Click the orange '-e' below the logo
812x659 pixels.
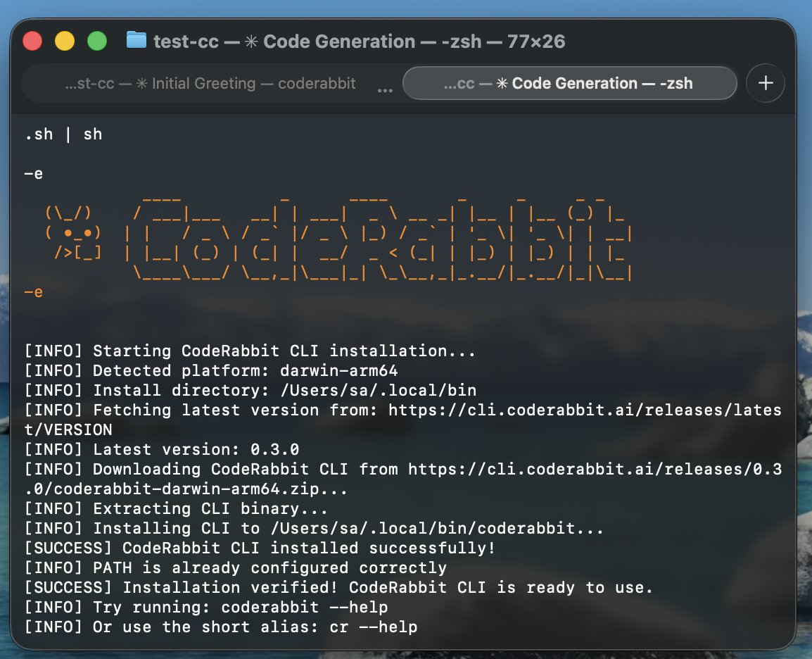click(x=34, y=291)
